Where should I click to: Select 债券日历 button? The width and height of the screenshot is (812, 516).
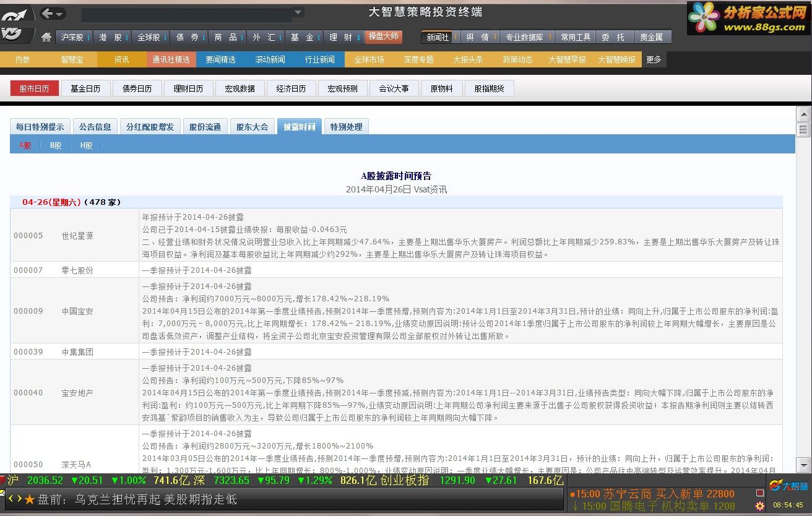(137, 88)
